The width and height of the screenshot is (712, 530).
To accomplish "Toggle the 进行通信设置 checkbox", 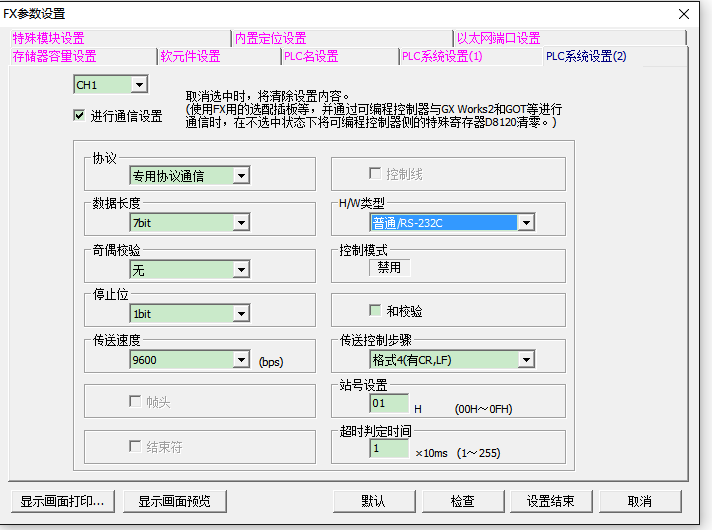I will 79,115.
